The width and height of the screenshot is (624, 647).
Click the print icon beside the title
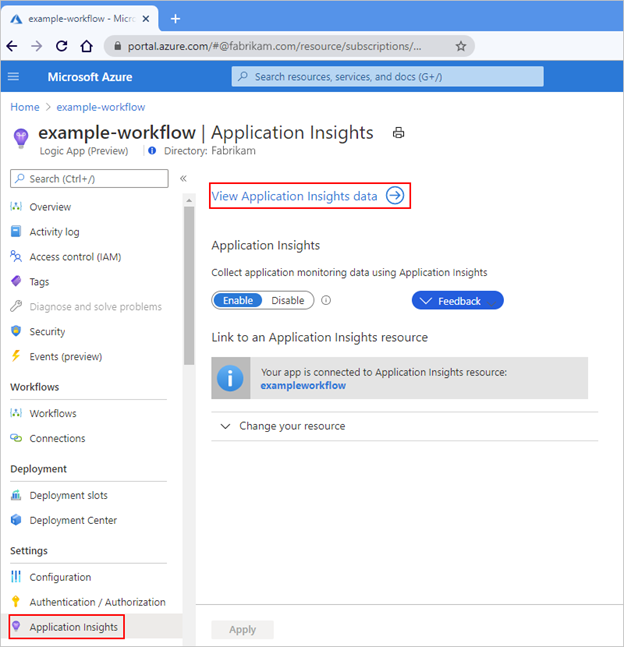point(398,133)
